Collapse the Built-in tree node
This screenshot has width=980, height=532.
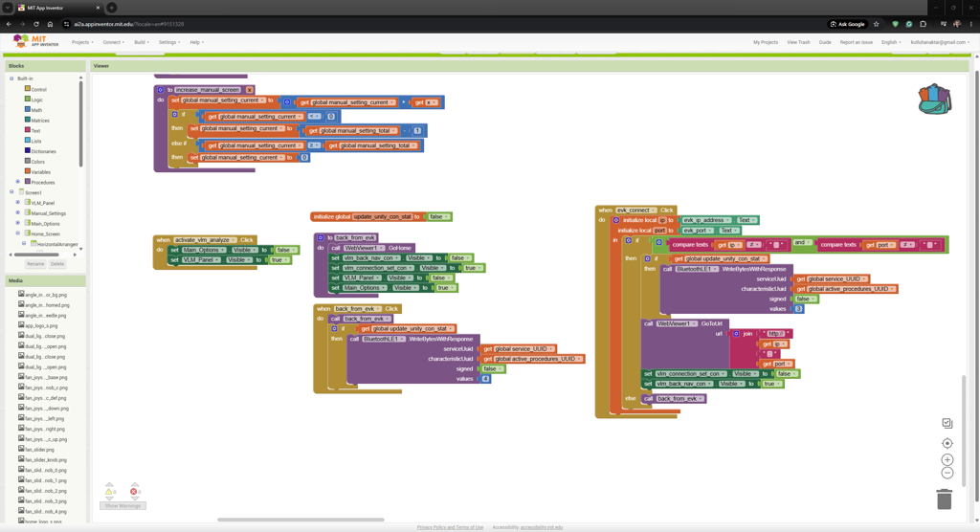coord(11,78)
